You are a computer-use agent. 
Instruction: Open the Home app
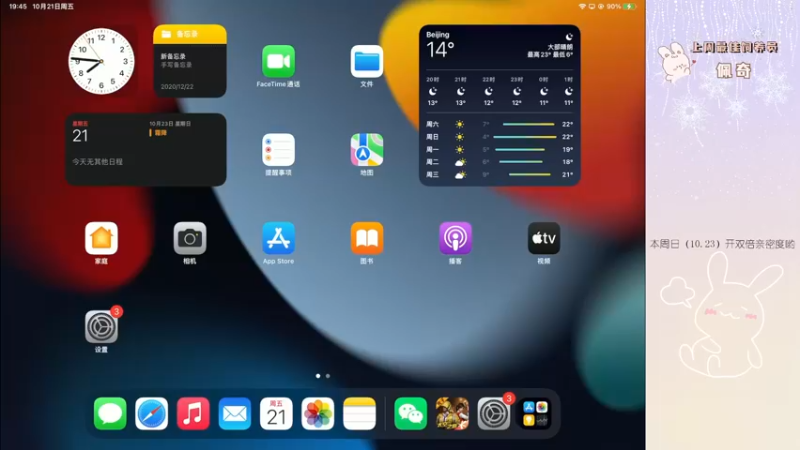pos(101,238)
